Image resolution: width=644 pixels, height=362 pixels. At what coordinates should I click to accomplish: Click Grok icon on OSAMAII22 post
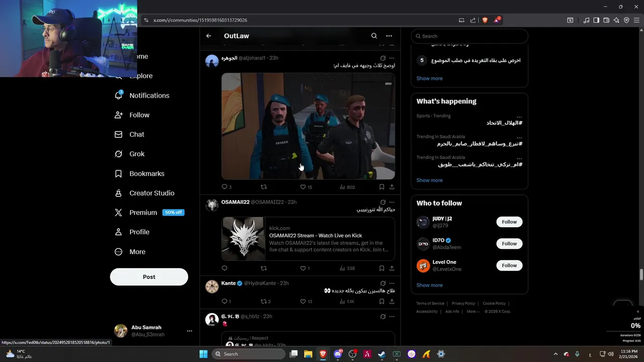coord(383,202)
